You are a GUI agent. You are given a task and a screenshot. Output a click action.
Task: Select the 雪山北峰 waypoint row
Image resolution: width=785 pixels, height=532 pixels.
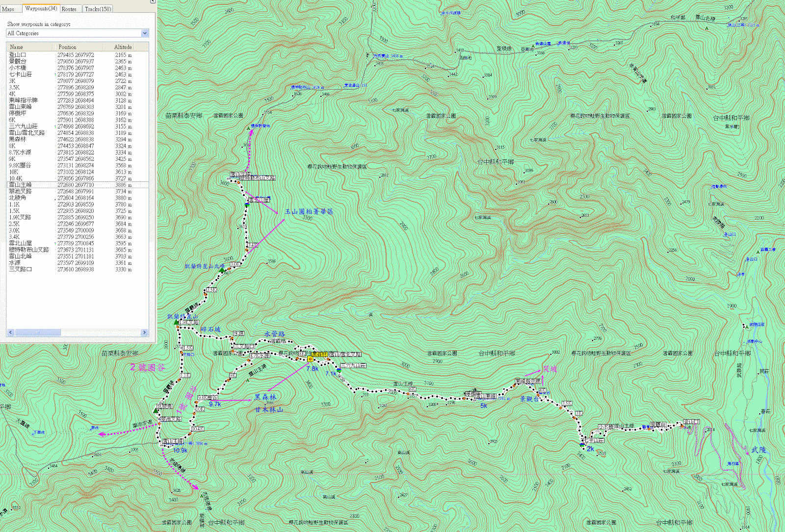click(78, 256)
